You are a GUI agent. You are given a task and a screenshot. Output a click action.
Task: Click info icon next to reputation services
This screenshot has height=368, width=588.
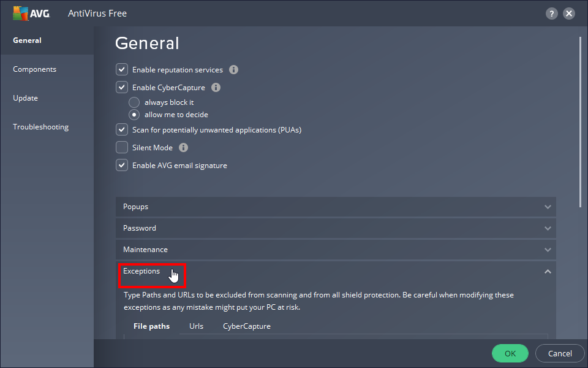tap(233, 70)
